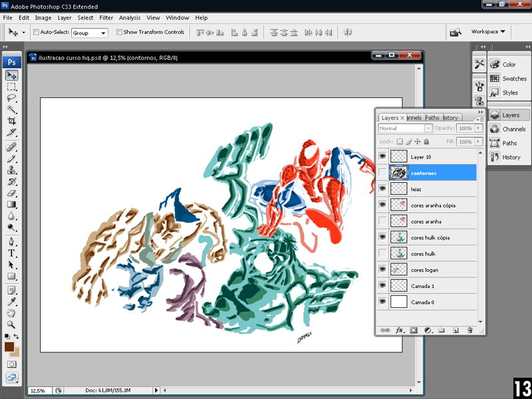532x399 pixels.
Task: Select the Hand tool
Action: (12, 313)
